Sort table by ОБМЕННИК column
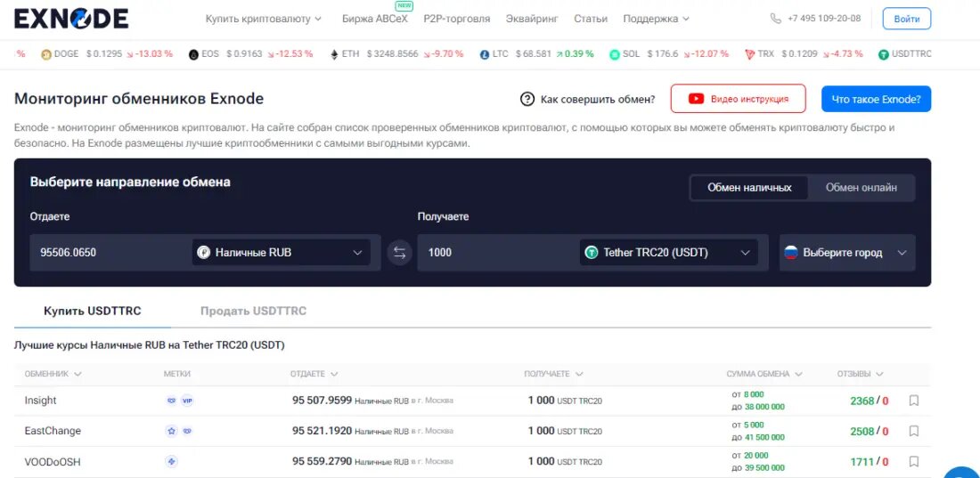980x478 pixels. [53, 374]
